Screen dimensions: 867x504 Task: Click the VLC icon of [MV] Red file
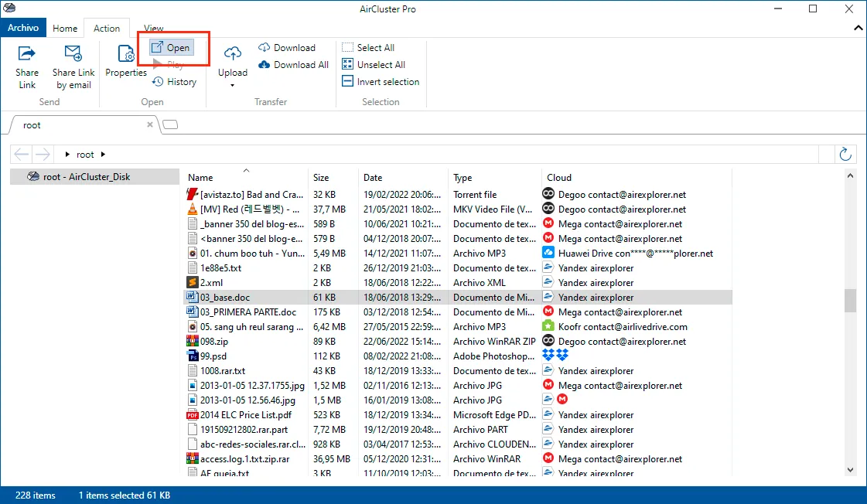coord(193,209)
